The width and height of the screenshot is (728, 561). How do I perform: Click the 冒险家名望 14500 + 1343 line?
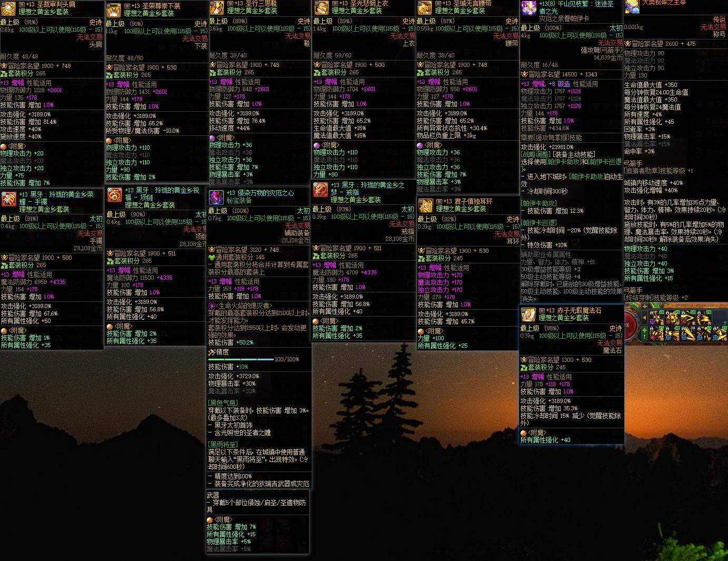coord(559,74)
